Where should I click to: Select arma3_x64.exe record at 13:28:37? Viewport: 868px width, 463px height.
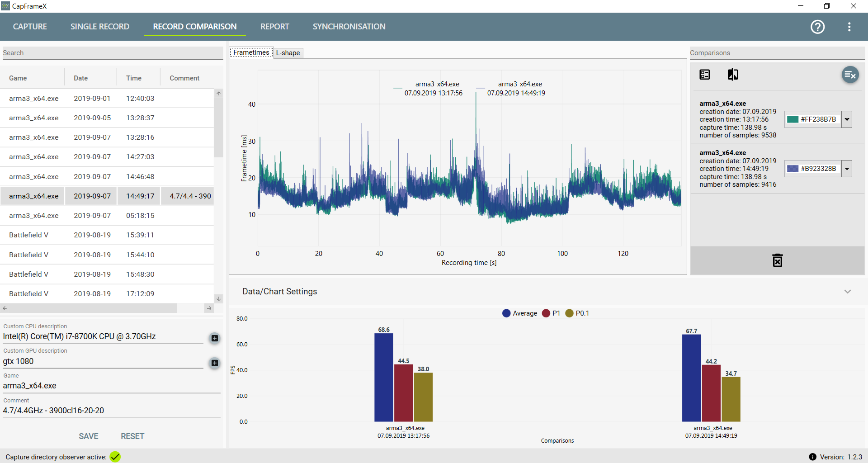pos(107,118)
